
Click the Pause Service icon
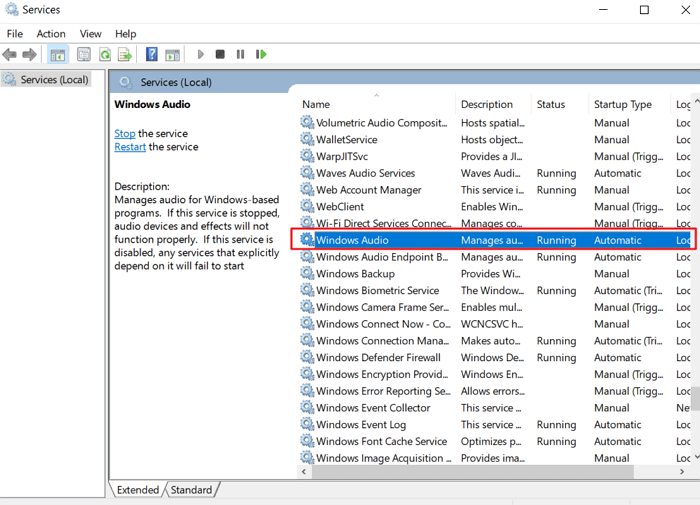coord(240,54)
